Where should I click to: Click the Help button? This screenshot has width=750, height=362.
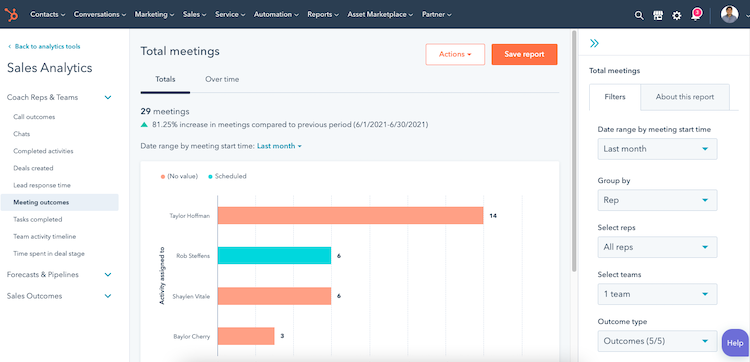[735, 343]
